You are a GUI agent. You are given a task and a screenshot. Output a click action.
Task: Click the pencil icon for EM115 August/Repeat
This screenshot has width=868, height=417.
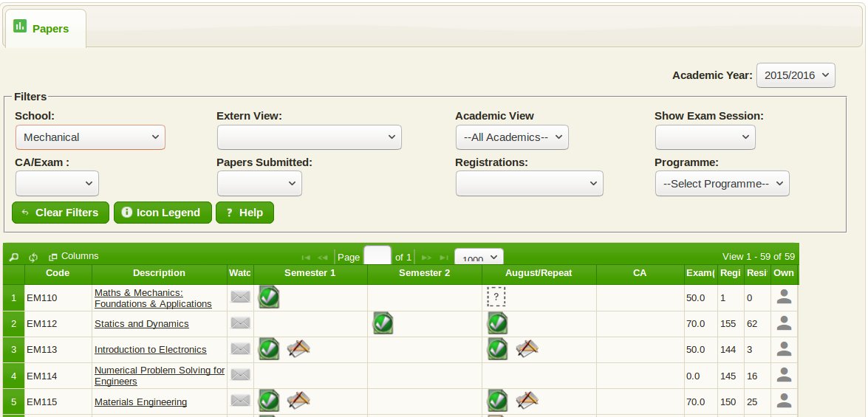(527, 402)
